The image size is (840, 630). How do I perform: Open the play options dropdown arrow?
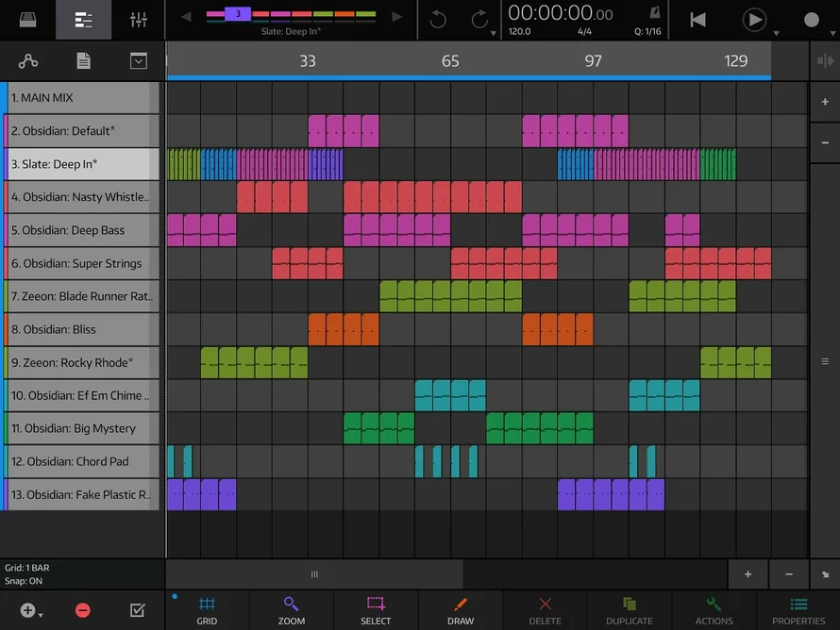point(776,34)
